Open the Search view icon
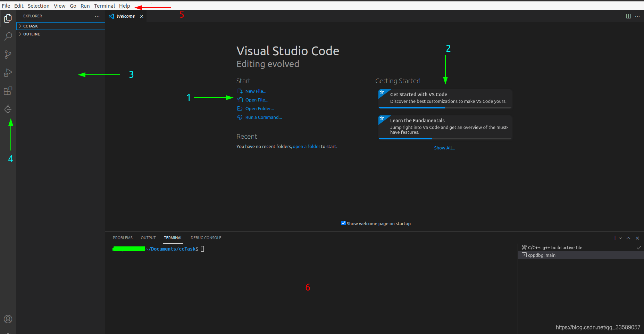Screen dimensions: 644x334 pos(8,36)
